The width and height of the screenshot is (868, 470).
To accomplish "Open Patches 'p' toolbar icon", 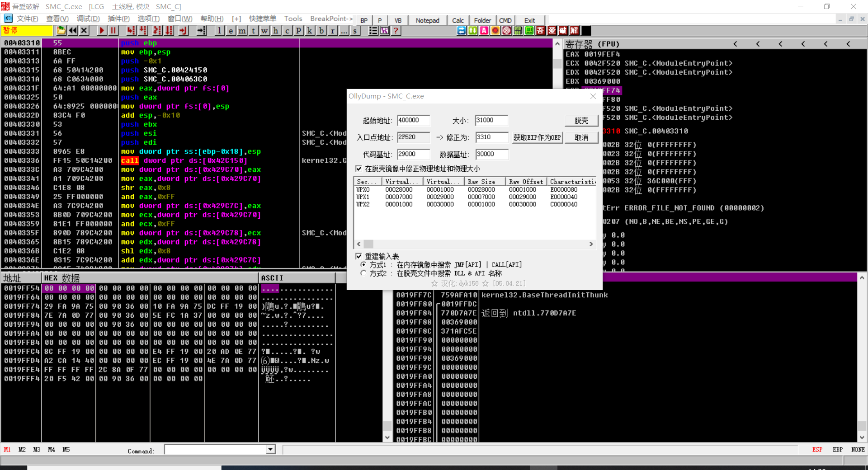I will click(x=298, y=31).
